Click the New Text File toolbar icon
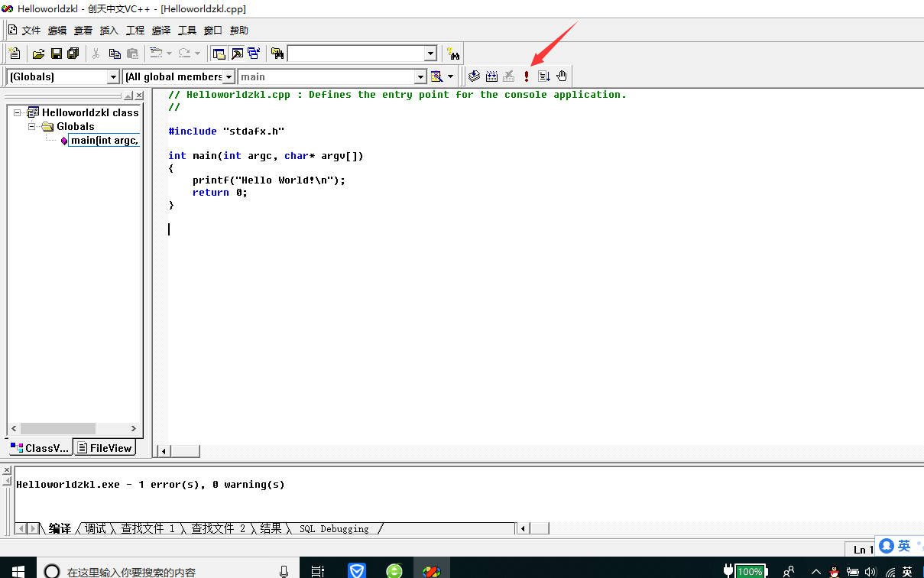This screenshot has width=924, height=578. 15,54
